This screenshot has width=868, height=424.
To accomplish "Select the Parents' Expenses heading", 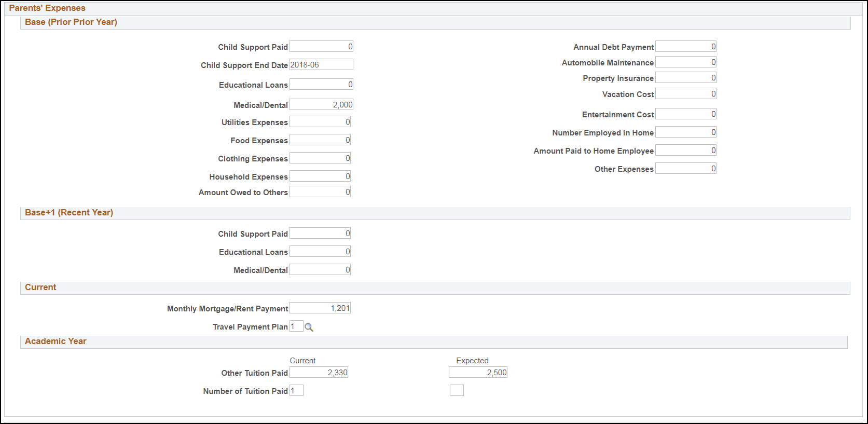I will (x=47, y=8).
